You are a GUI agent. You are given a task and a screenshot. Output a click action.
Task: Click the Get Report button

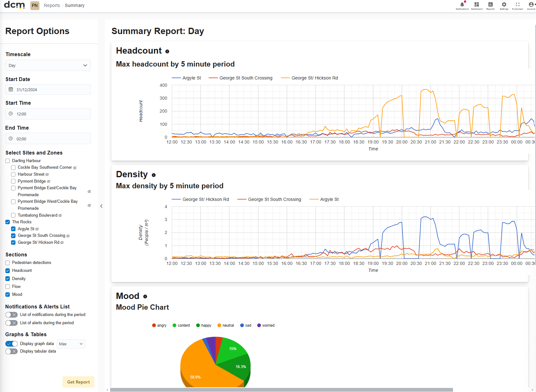click(78, 382)
